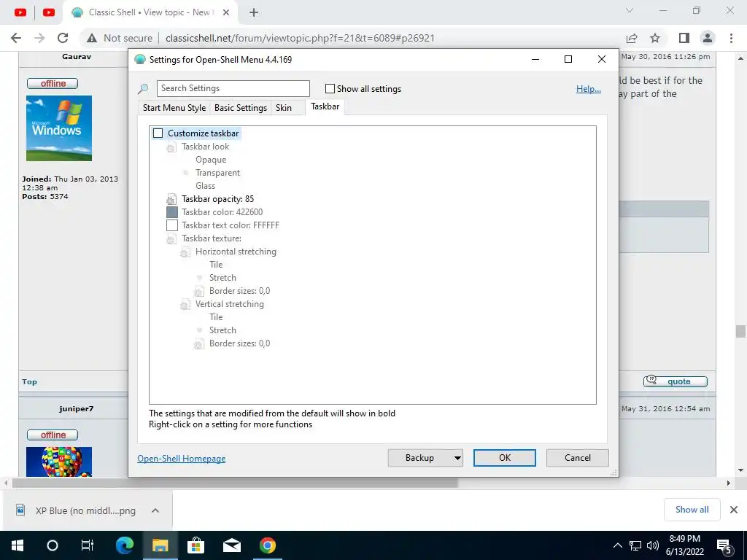
Task: Open Chrome side panel icon
Action: [684, 38]
